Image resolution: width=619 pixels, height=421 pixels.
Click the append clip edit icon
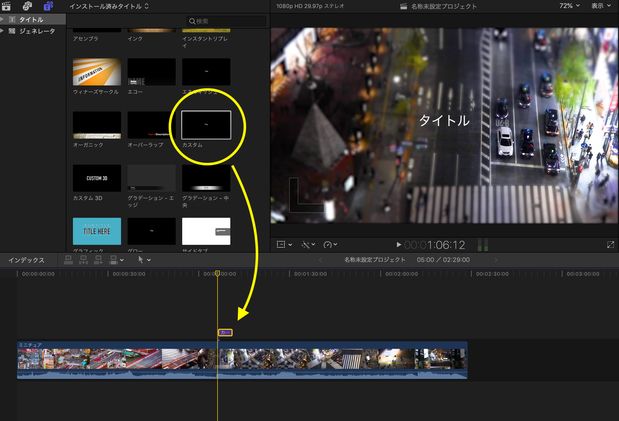(x=98, y=259)
